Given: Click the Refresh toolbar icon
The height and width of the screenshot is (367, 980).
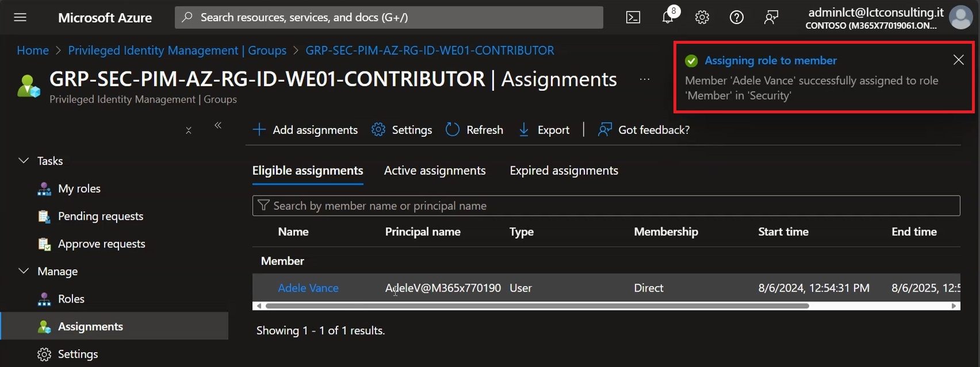Looking at the screenshot, I should point(474,130).
